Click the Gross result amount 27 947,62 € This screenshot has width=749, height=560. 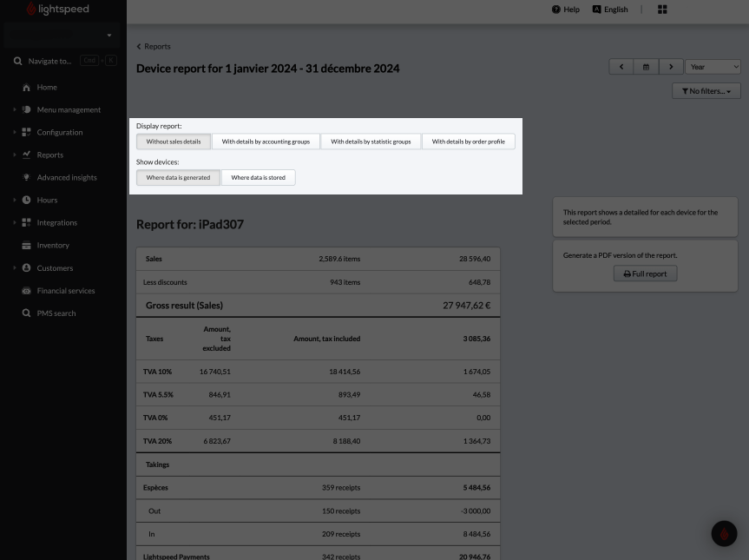click(466, 306)
